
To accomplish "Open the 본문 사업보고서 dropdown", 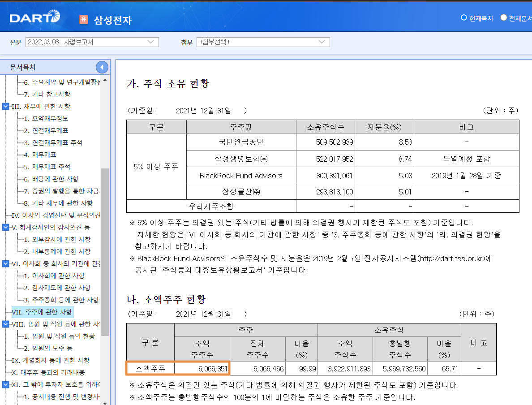I will tap(92, 42).
